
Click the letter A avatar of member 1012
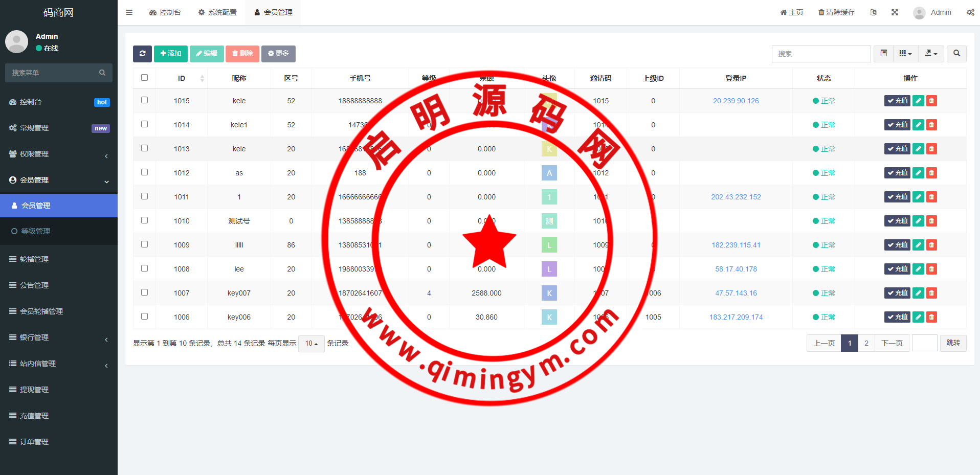[x=549, y=173]
